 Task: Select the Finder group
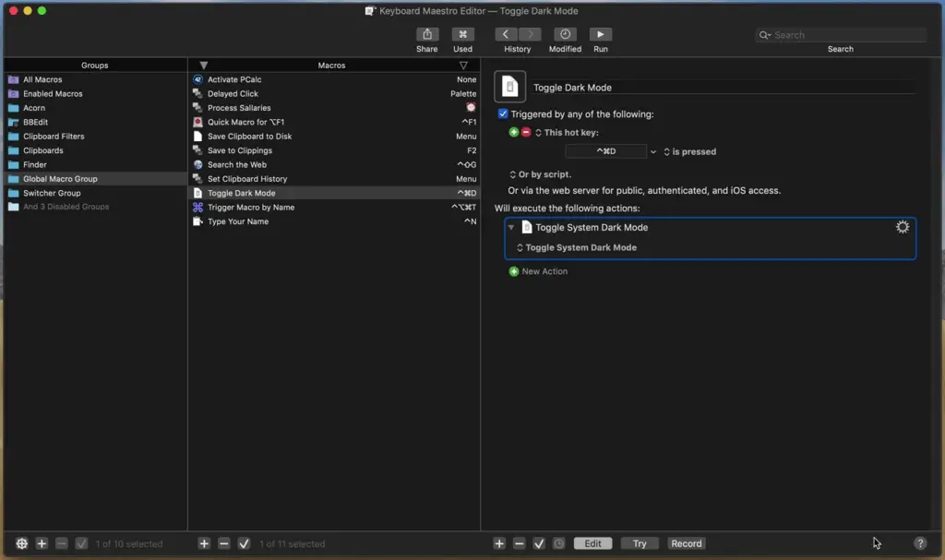95,164
